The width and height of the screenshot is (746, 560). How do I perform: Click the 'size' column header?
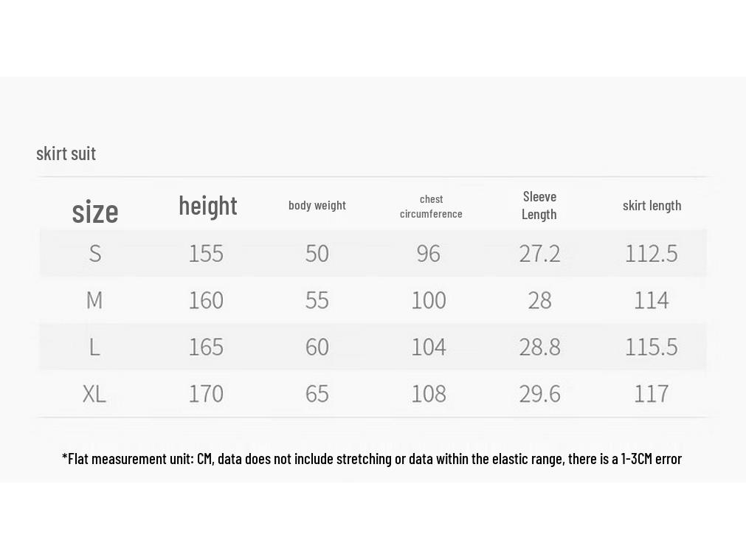pyautogui.click(x=95, y=212)
